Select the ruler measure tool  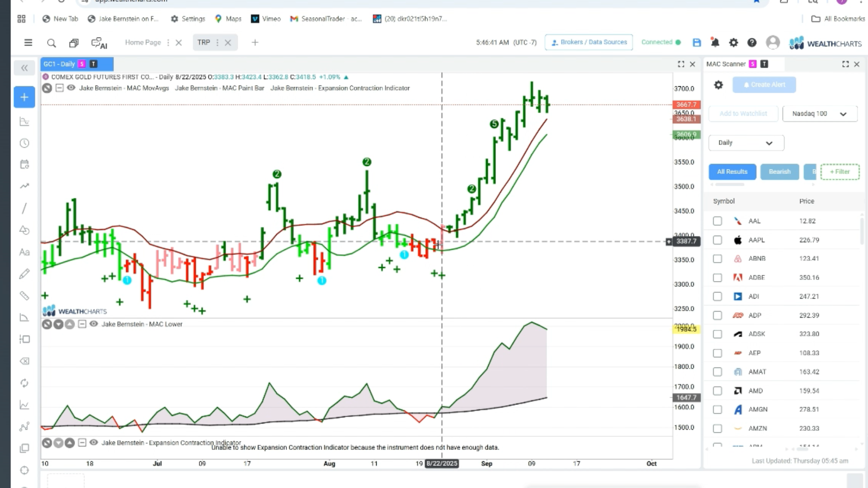pyautogui.click(x=24, y=296)
